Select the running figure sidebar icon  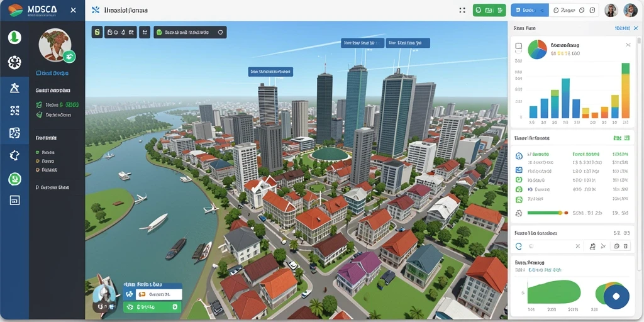point(14,87)
